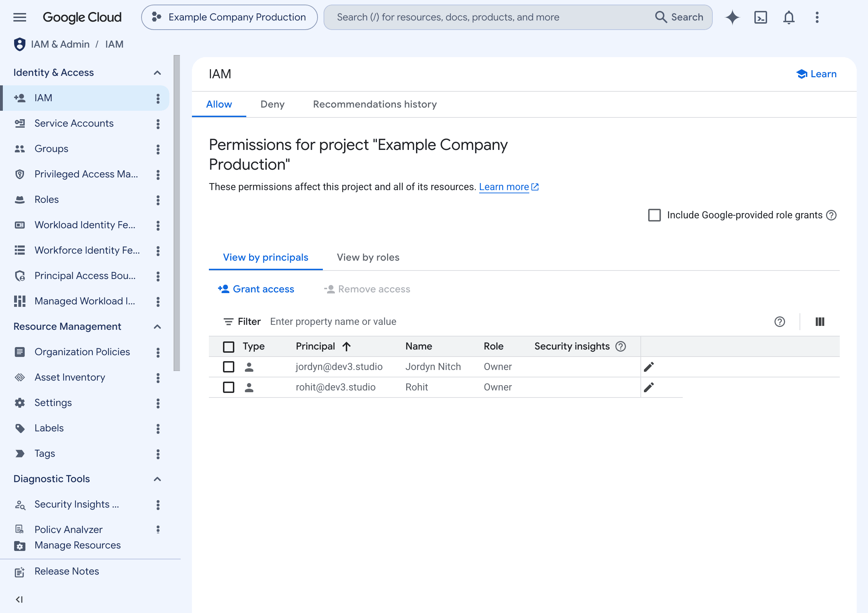This screenshot has height=613, width=868.
Task: Open Service Accounts in sidebar
Action: click(x=74, y=123)
